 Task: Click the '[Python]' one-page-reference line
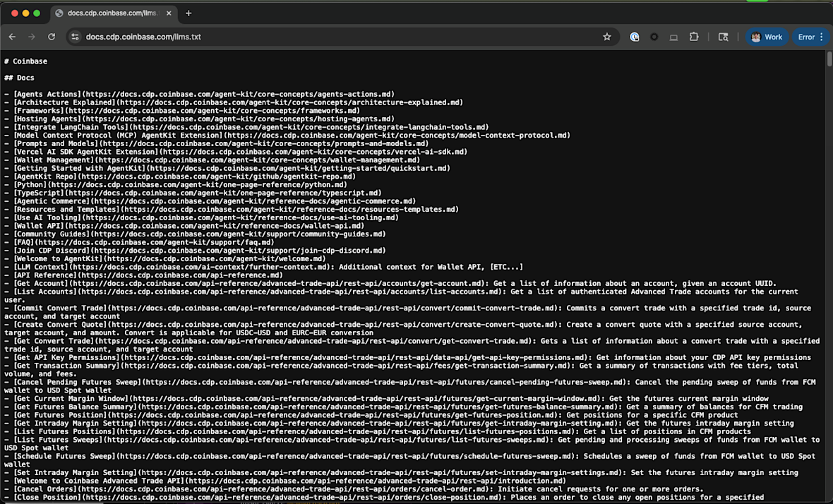tap(176, 185)
